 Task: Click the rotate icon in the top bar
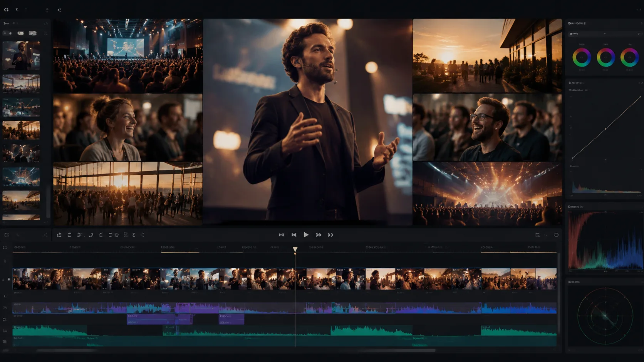click(x=59, y=10)
